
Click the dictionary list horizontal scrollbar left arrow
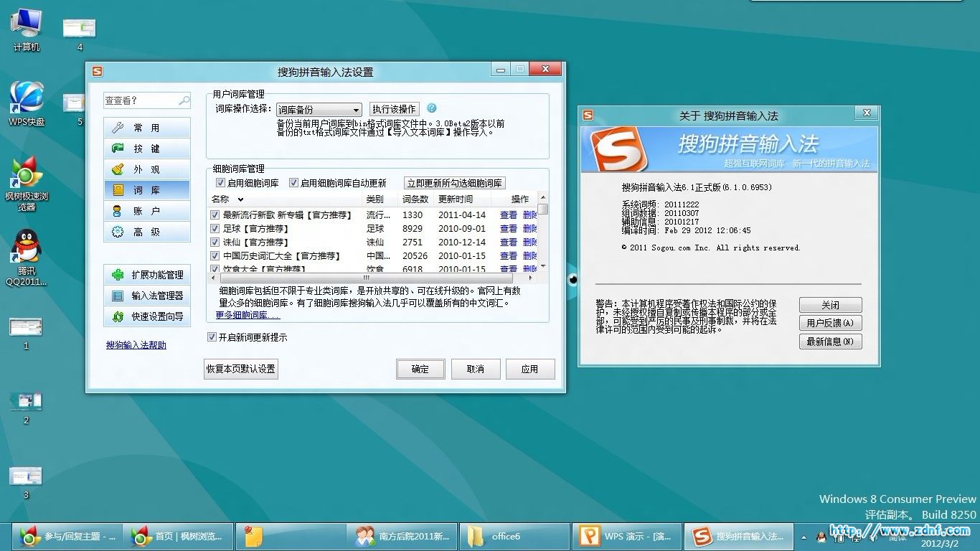(213, 277)
